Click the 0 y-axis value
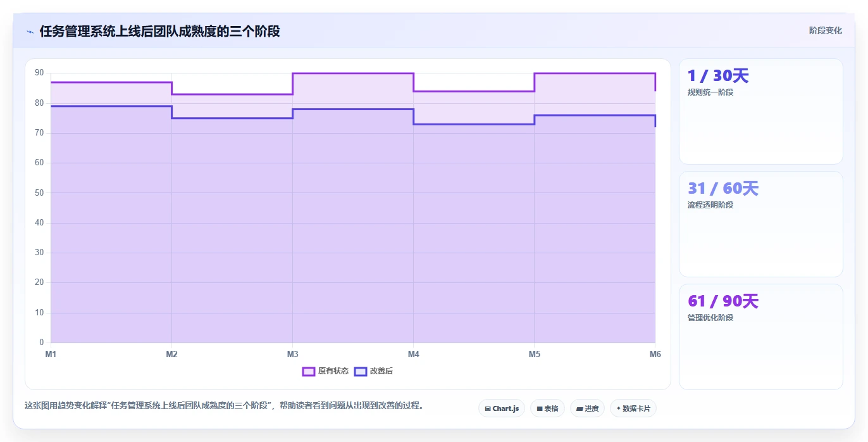The width and height of the screenshot is (868, 442). click(x=42, y=343)
